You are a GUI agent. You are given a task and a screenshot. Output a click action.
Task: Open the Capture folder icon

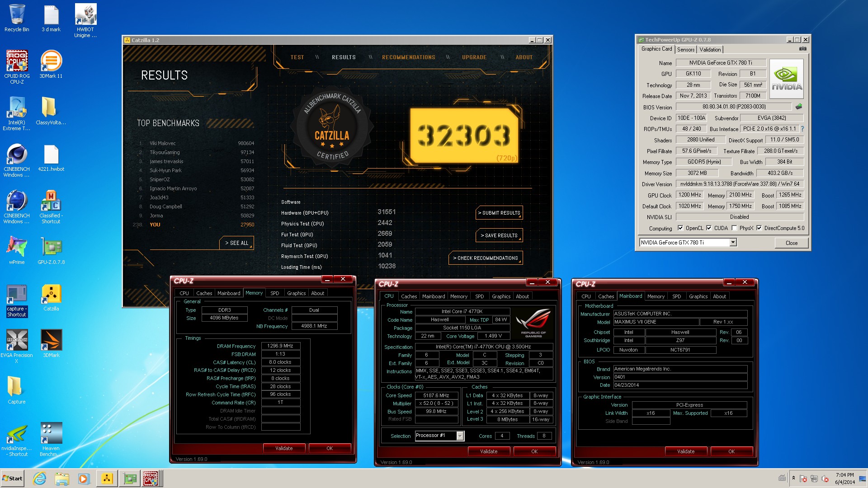click(x=17, y=390)
